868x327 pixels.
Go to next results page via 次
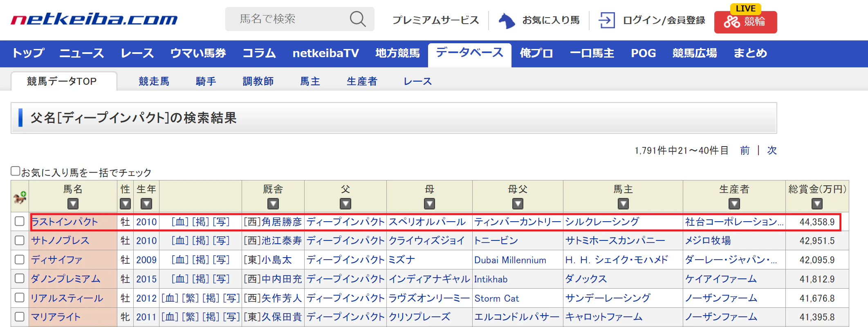tap(772, 150)
